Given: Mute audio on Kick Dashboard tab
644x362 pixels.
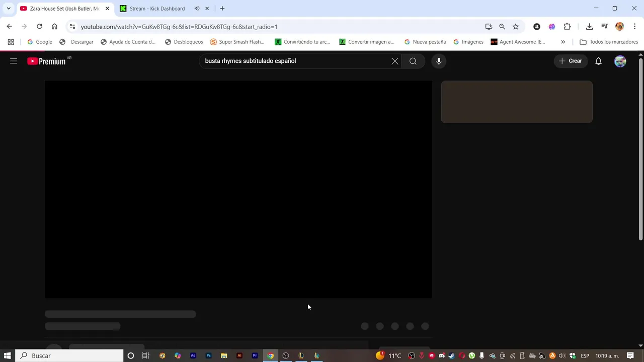Looking at the screenshot, I should click(197, 9).
